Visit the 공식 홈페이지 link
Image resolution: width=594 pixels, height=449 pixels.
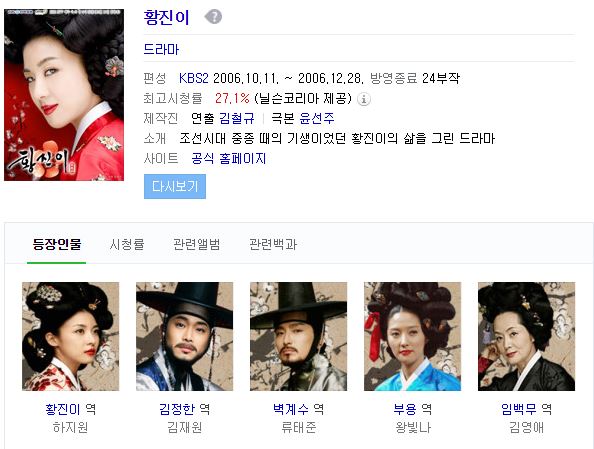228,158
